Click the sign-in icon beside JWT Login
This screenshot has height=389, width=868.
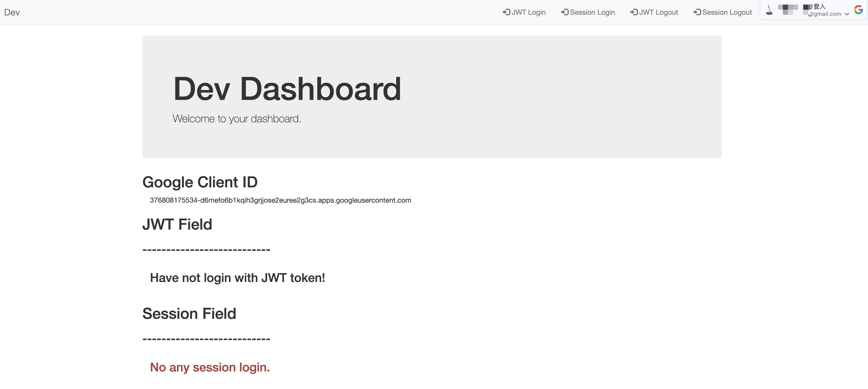tap(506, 12)
